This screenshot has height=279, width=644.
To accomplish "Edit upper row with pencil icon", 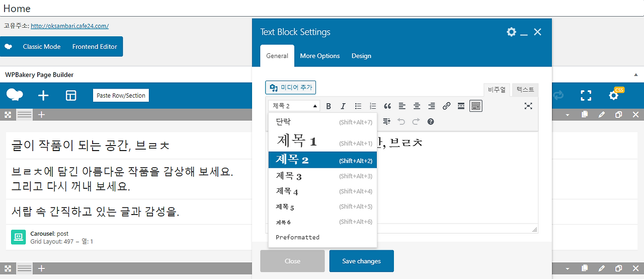I will pos(602,115).
